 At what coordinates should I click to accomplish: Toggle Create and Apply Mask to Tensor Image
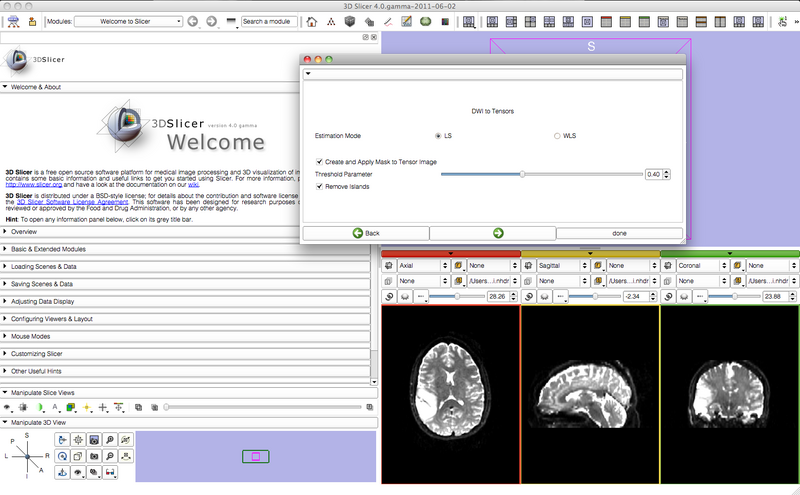click(x=319, y=161)
